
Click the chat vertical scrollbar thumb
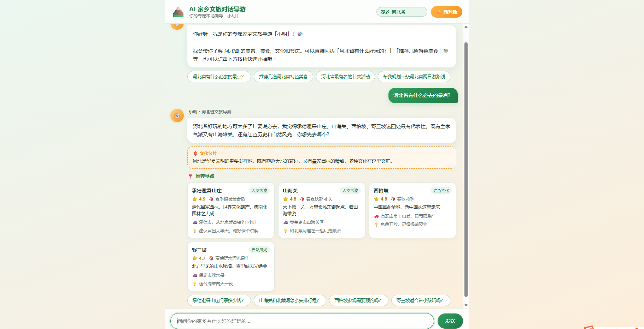pos(466,169)
